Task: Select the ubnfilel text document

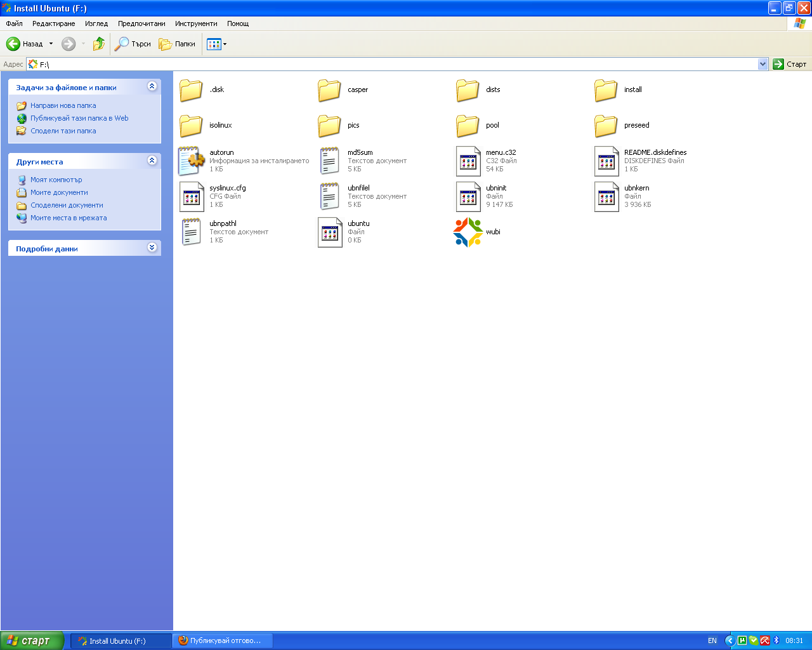Action: click(x=362, y=197)
